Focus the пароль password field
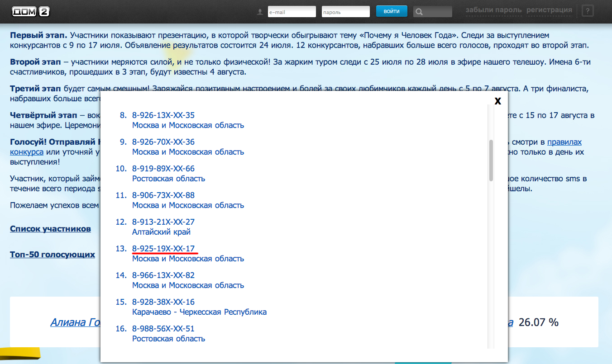This screenshot has height=364, width=612. click(x=346, y=12)
